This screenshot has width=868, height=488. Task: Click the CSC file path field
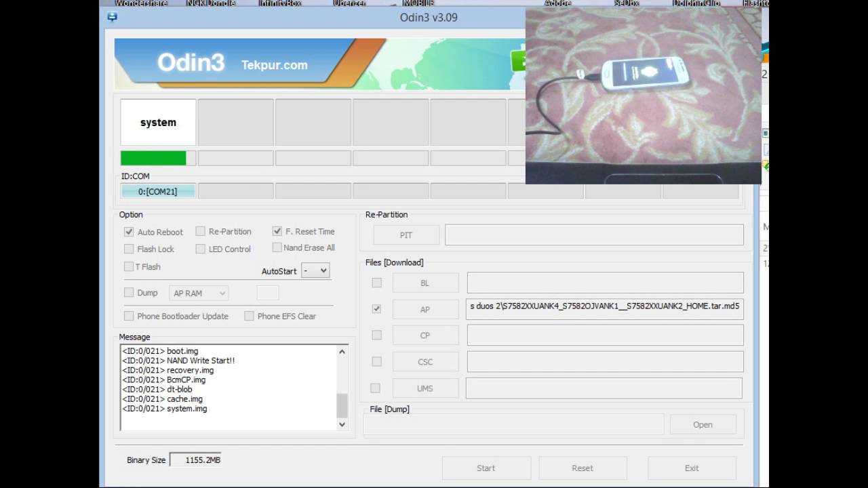coord(605,361)
